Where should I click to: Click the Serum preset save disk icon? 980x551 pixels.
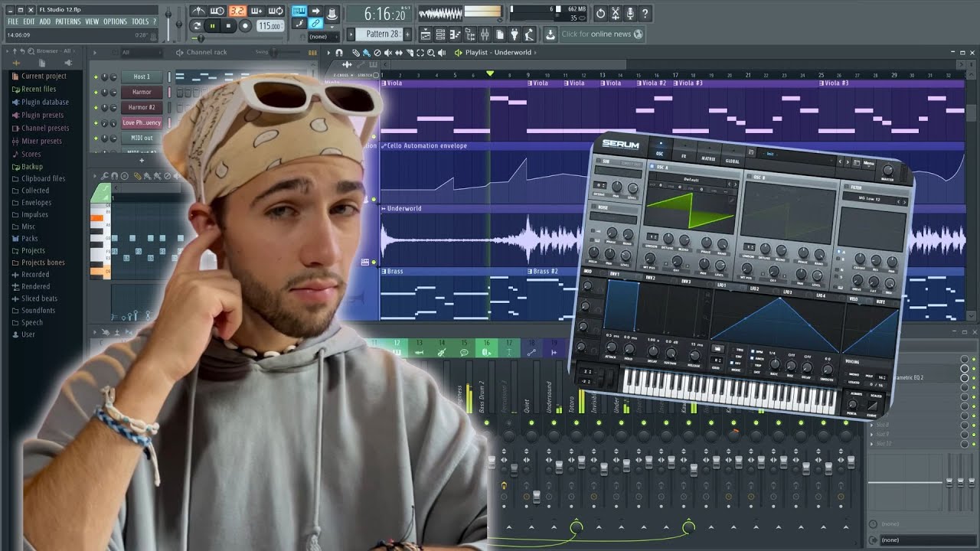pyautogui.click(x=750, y=152)
